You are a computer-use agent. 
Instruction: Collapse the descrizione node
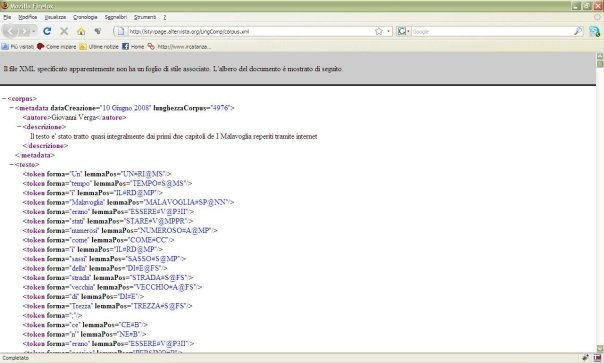pos(19,127)
